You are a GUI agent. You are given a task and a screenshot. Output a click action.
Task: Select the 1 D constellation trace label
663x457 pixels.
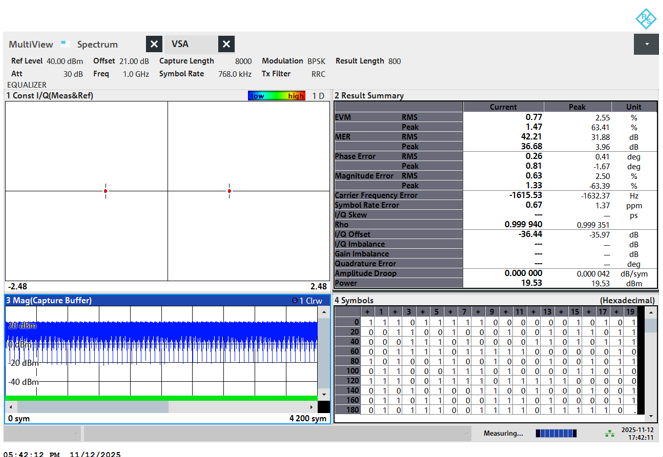coord(318,96)
